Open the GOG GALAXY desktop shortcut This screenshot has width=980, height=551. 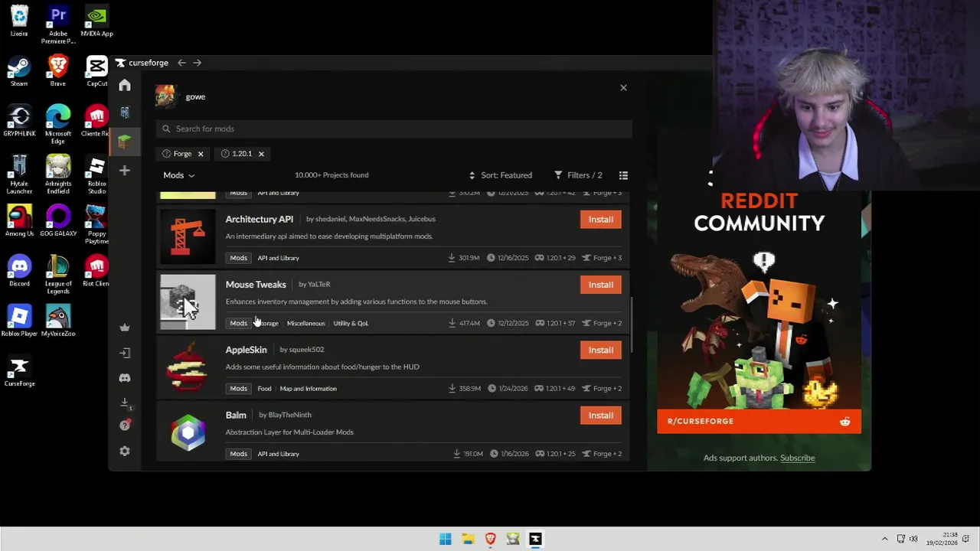[x=58, y=221]
